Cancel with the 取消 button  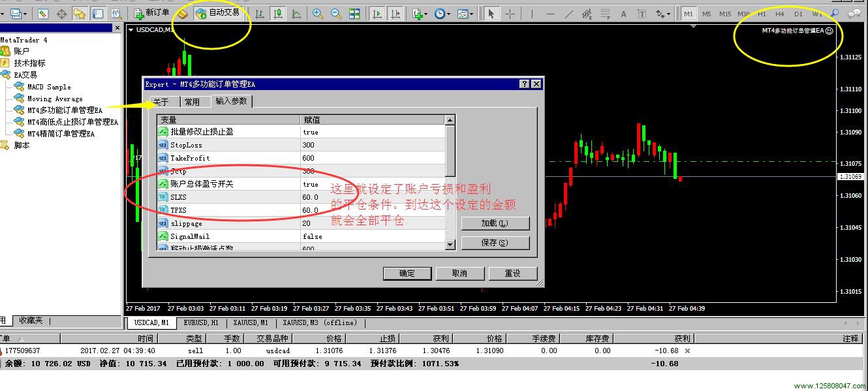[x=459, y=274]
